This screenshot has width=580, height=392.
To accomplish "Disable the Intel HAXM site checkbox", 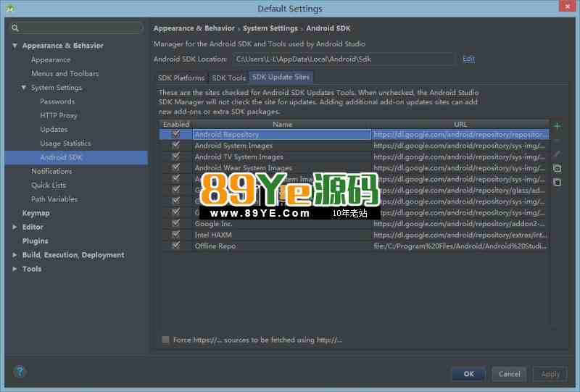I will [x=176, y=235].
